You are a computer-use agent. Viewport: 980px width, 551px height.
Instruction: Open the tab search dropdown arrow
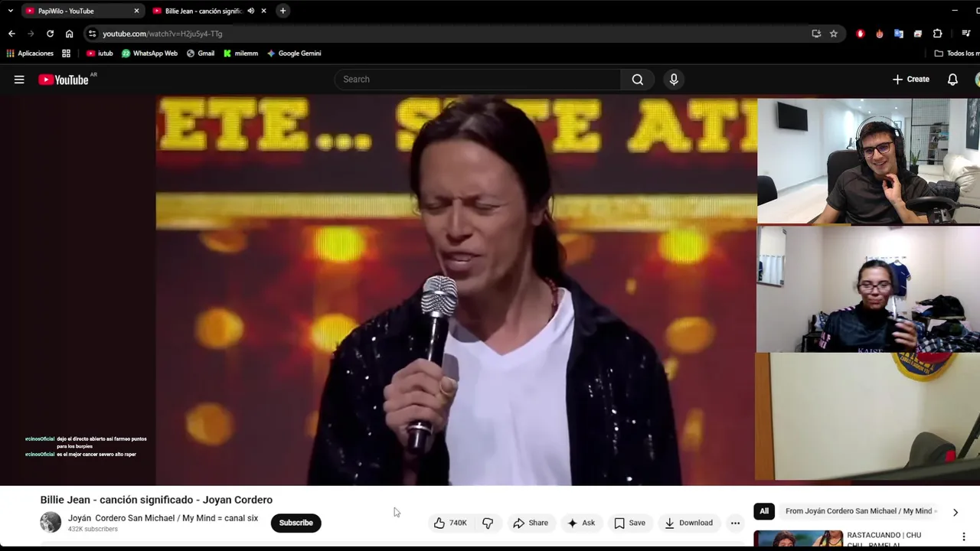tap(10, 11)
